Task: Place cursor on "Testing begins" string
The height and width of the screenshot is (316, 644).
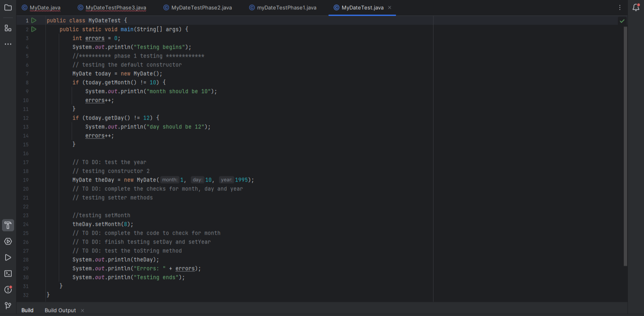Action: point(159,47)
